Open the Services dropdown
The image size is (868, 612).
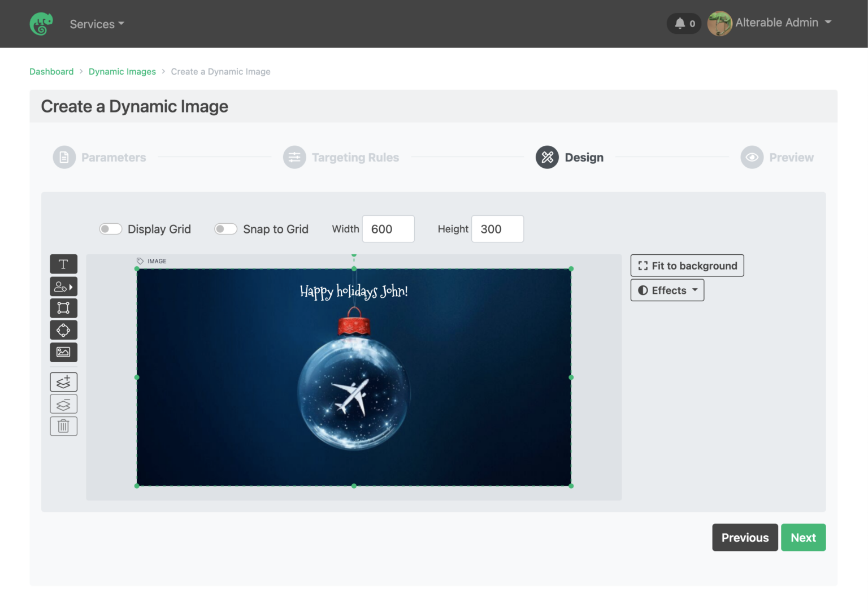[96, 24]
